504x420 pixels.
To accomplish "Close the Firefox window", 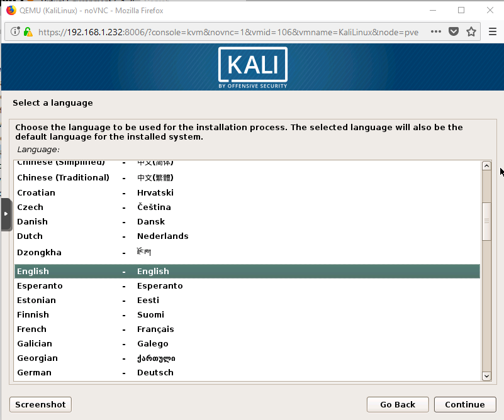I will click(490, 10).
